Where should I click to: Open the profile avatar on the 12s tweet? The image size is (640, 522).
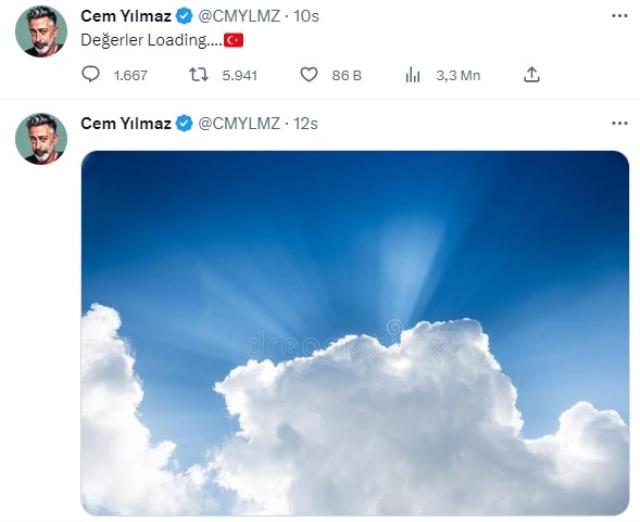tap(41, 137)
